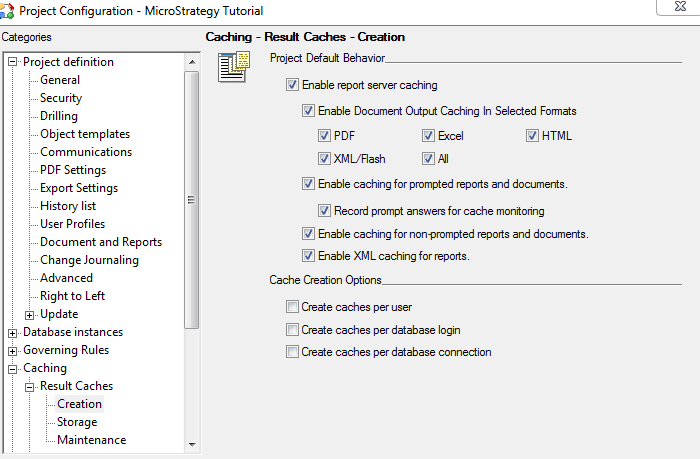The height and width of the screenshot is (459, 700).
Task: Expand the Database instances node
Action: coord(12,333)
